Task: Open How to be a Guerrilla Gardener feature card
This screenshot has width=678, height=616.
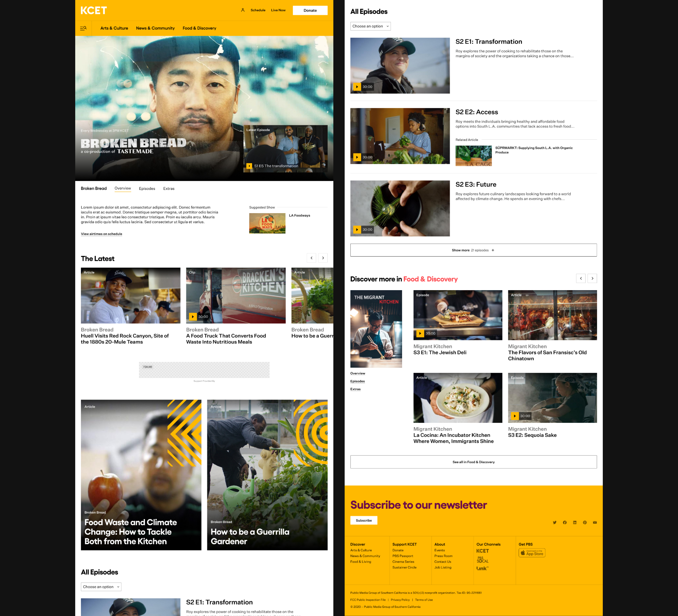Action: [x=267, y=475]
